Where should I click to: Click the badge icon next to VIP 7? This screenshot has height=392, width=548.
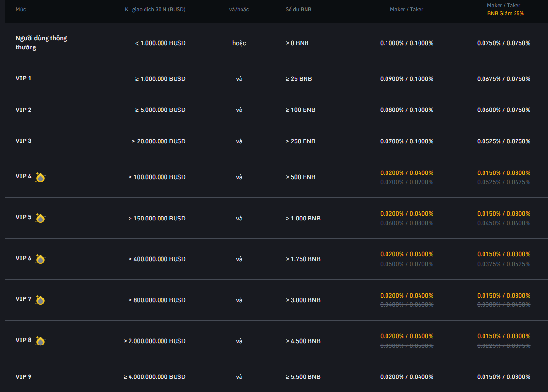(x=40, y=300)
